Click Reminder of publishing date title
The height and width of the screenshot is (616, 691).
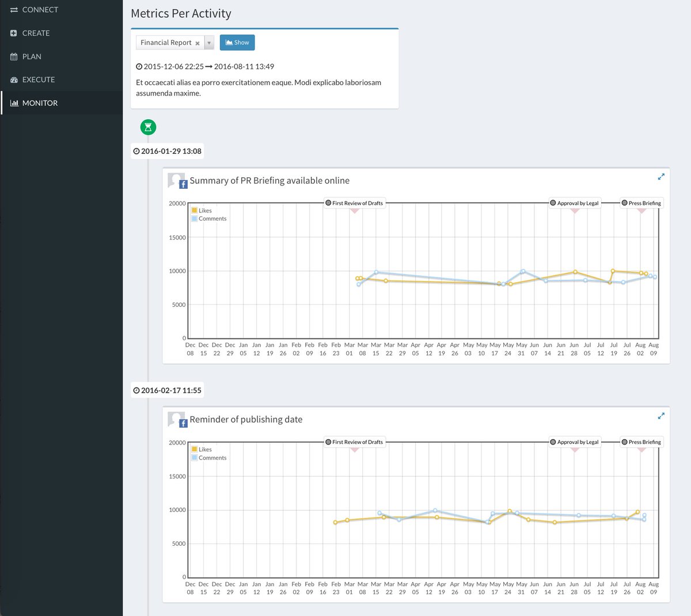click(x=246, y=420)
